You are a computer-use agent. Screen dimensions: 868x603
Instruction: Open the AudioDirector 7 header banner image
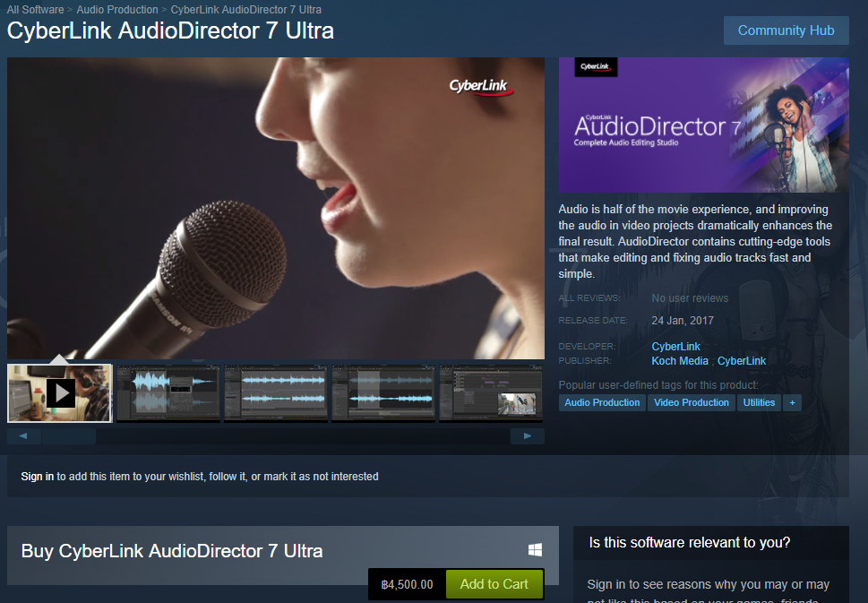pyautogui.click(x=703, y=125)
